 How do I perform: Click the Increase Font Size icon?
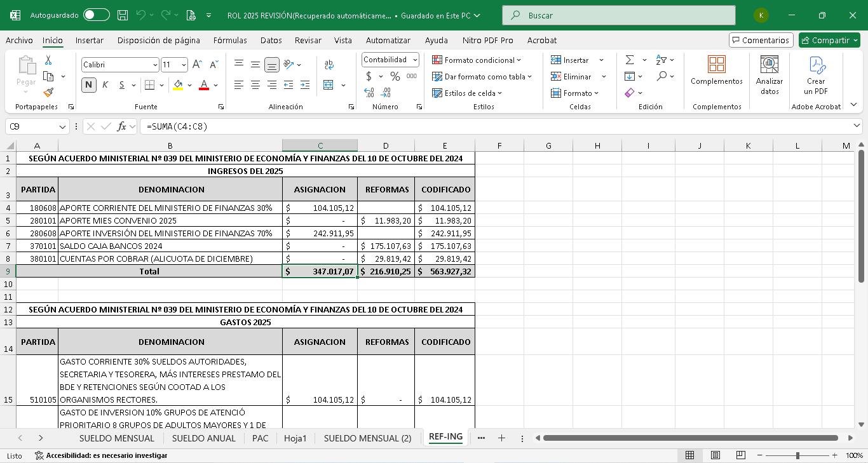(197, 65)
